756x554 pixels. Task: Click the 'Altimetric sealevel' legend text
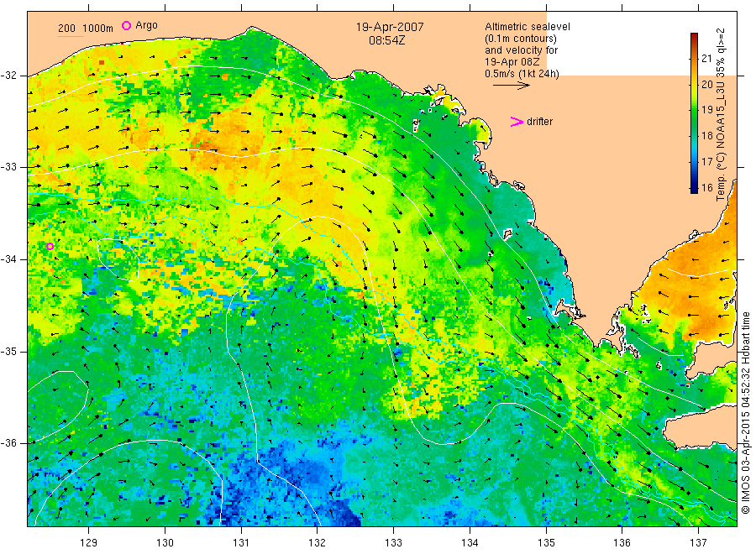coord(528,27)
